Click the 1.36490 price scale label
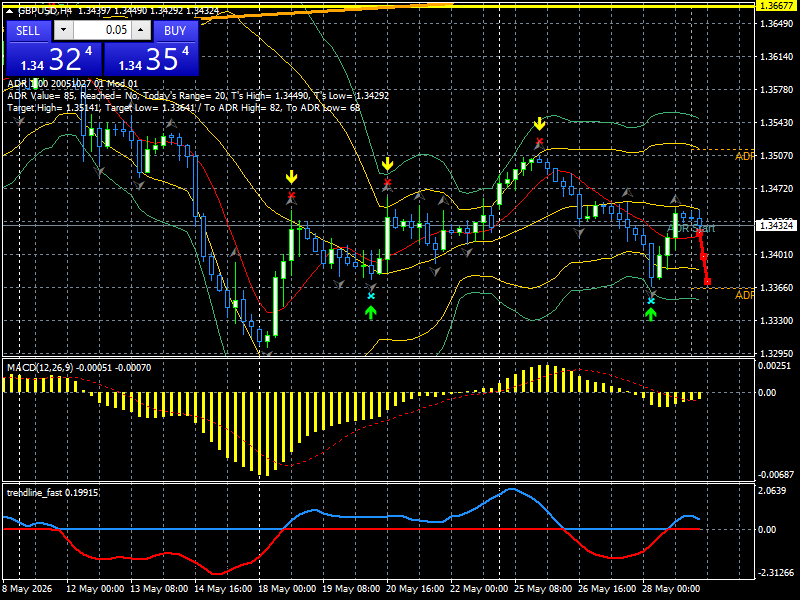This screenshot has height=600, width=800. click(x=777, y=23)
